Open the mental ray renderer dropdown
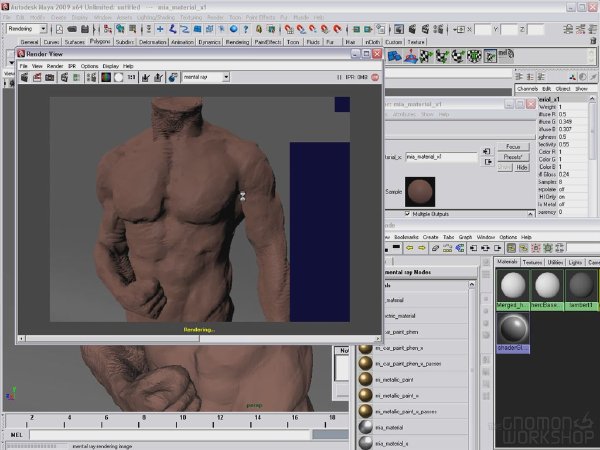 pyautogui.click(x=226, y=77)
